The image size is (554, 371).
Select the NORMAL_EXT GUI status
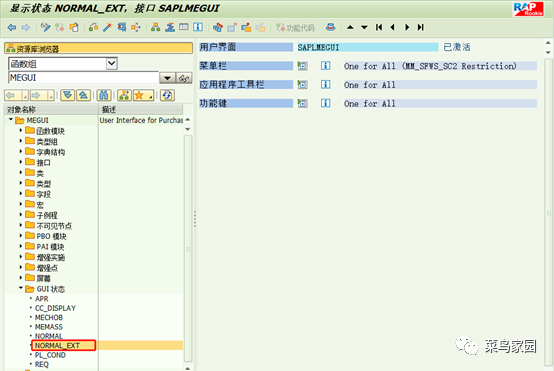[57, 346]
